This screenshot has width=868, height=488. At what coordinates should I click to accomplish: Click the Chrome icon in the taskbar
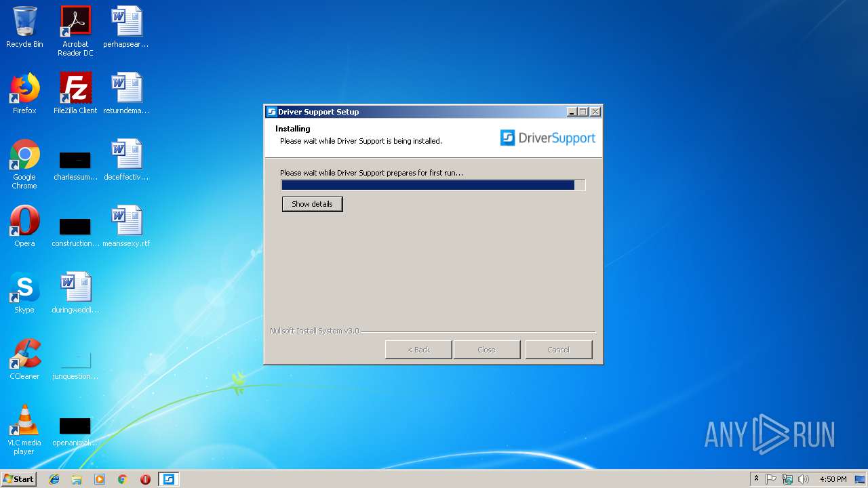click(122, 479)
